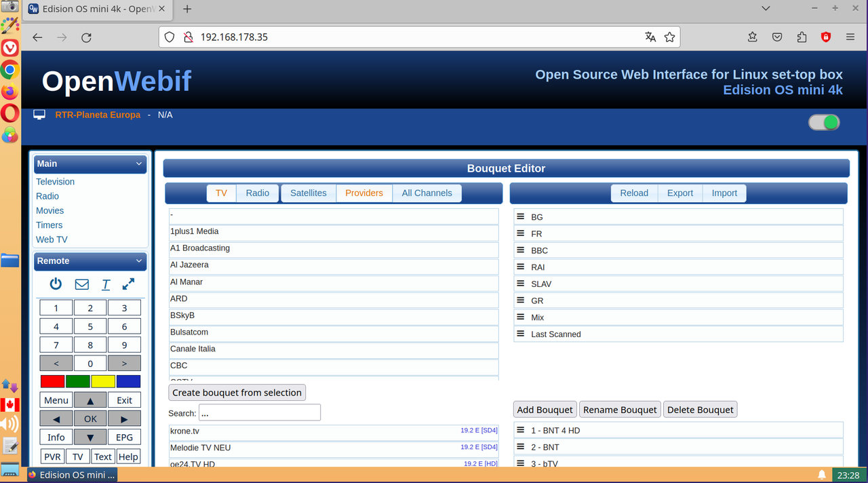
Task: Launch Vivaldi from the dock
Action: point(9,47)
